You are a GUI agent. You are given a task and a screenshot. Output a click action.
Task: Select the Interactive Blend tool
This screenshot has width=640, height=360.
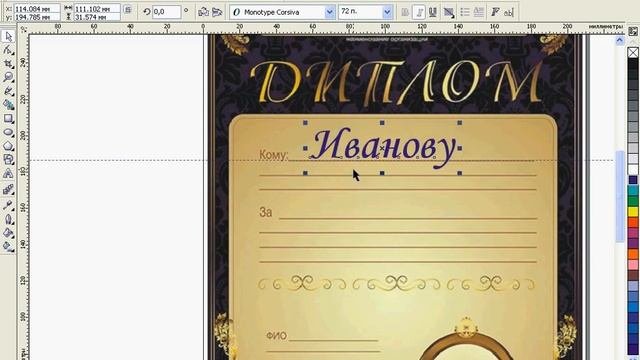[8, 189]
